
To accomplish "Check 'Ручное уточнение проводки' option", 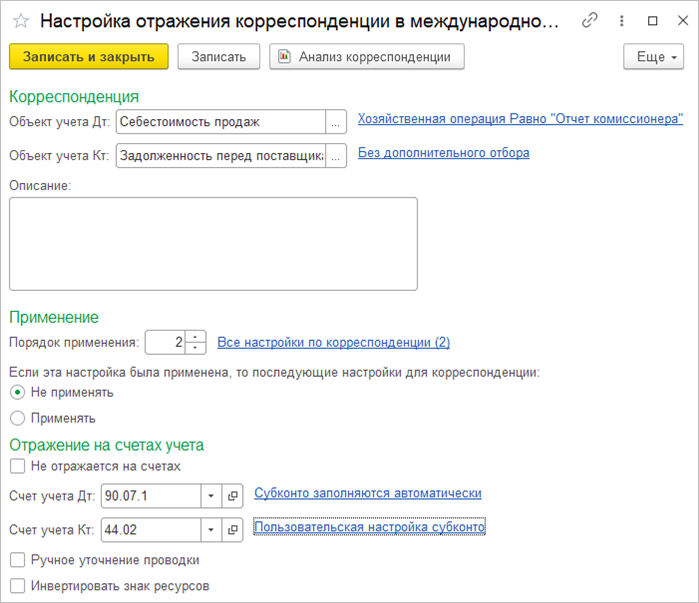I will point(17,560).
